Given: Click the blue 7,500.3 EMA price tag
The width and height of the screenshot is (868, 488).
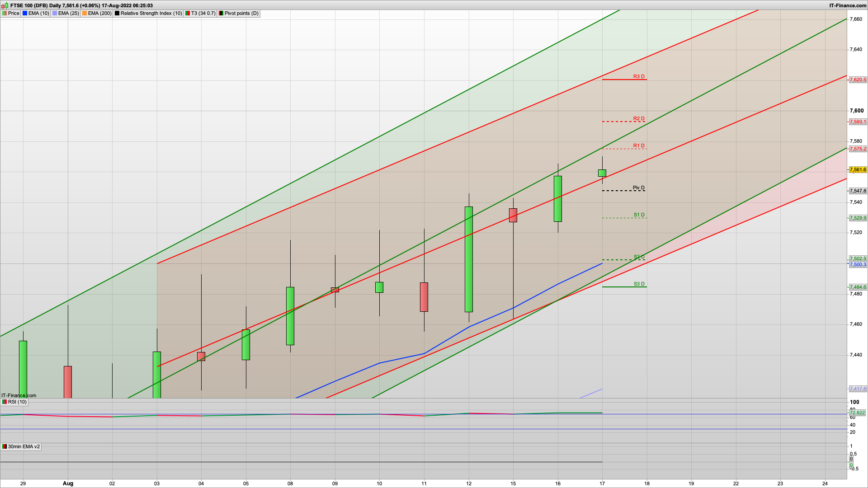Looking at the screenshot, I should [858, 264].
